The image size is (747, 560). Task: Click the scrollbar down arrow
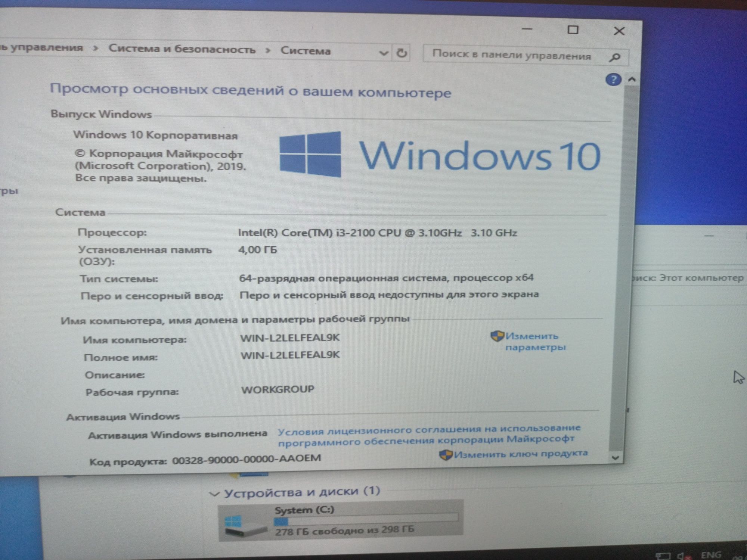pyautogui.click(x=616, y=458)
